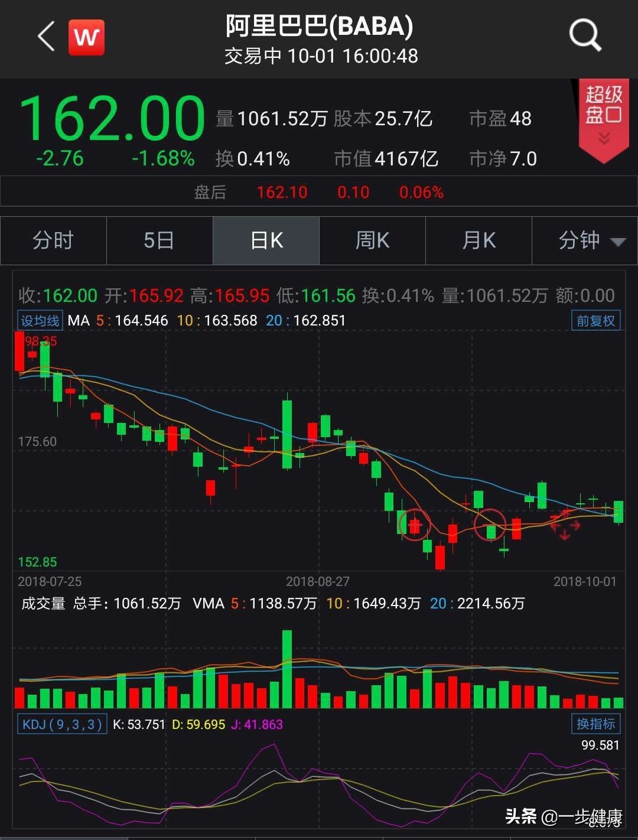Click the MA 10 value 163.568
Screen dimensions: 638x840
click(x=230, y=321)
